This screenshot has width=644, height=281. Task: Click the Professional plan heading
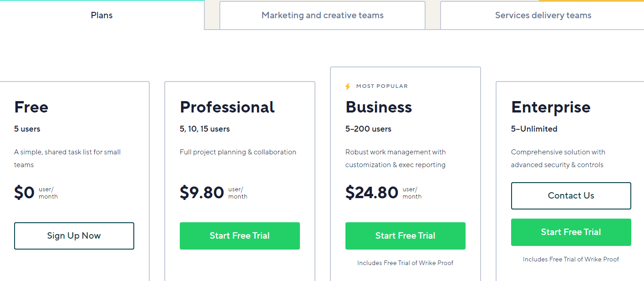pyautogui.click(x=227, y=107)
